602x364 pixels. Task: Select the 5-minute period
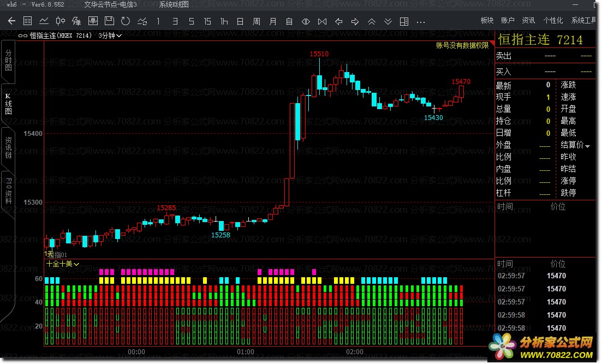click(191, 21)
